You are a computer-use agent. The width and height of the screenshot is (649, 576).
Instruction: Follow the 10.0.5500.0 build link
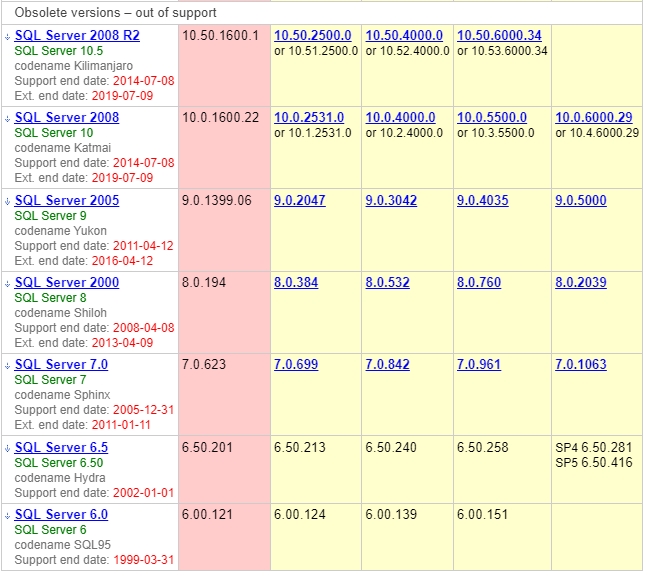(x=492, y=118)
